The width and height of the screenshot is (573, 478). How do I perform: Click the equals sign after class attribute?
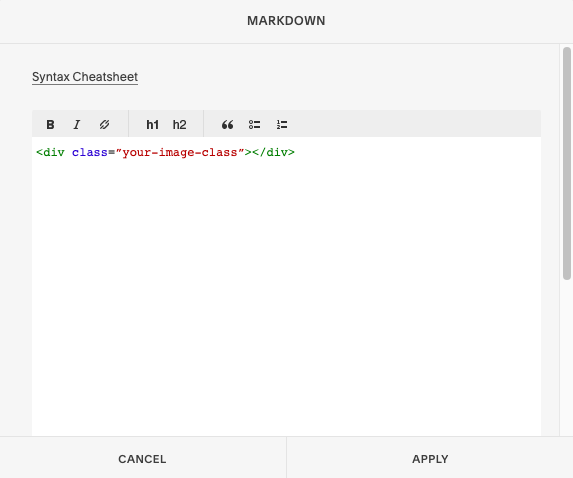tap(112, 152)
